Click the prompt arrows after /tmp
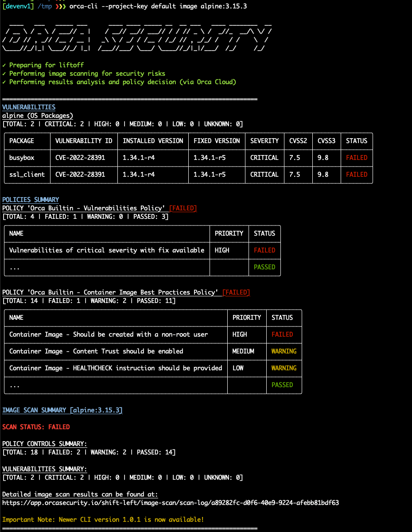412x532 pixels. (x=60, y=7)
